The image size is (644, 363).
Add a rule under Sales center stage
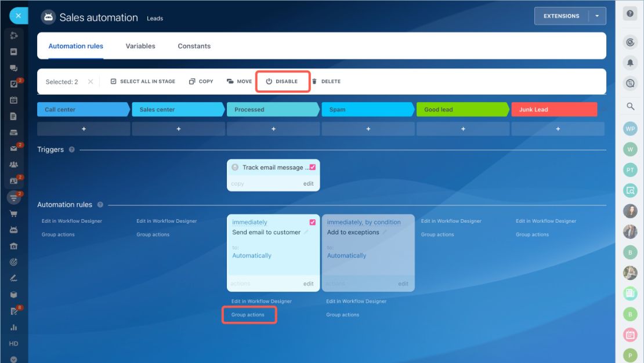(179, 129)
